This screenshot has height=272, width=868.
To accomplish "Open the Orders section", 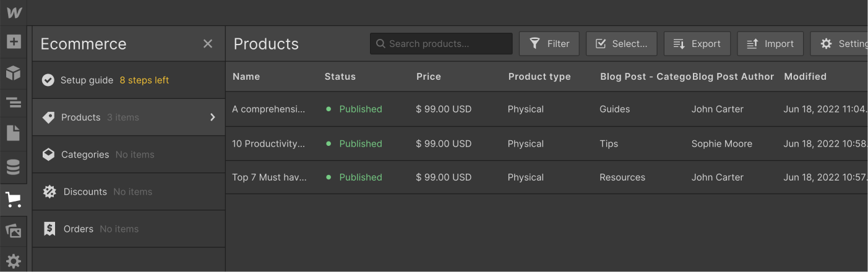I will [78, 229].
